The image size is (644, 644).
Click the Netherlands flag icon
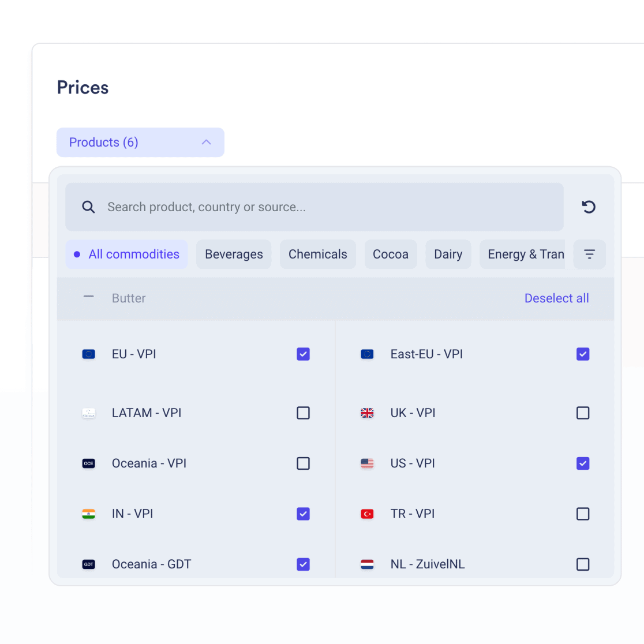pos(367,564)
